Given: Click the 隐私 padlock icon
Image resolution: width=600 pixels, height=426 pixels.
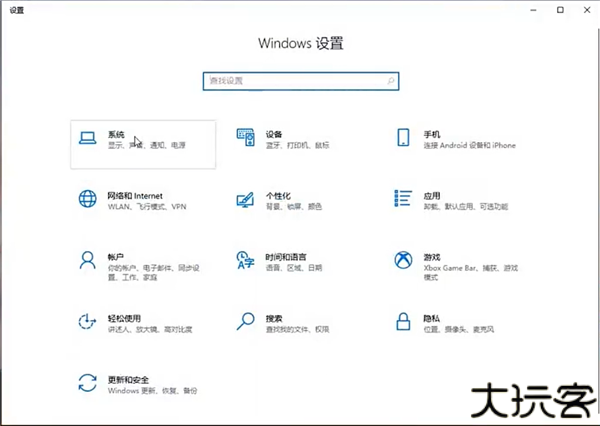Looking at the screenshot, I should [403, 322].
